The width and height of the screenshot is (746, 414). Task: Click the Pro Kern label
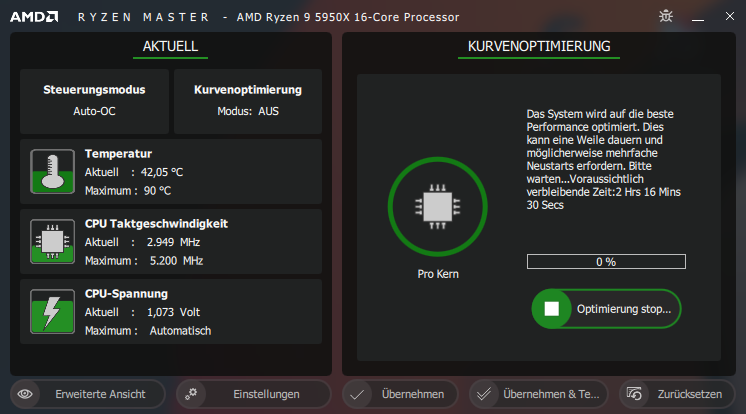(x=438, y=274)
